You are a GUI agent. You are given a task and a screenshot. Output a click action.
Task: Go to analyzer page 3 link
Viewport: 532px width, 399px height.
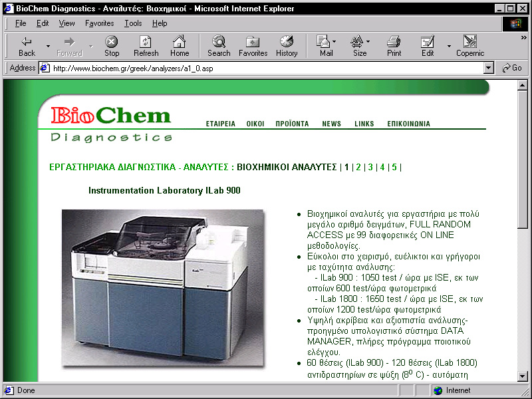click(370, 167)
